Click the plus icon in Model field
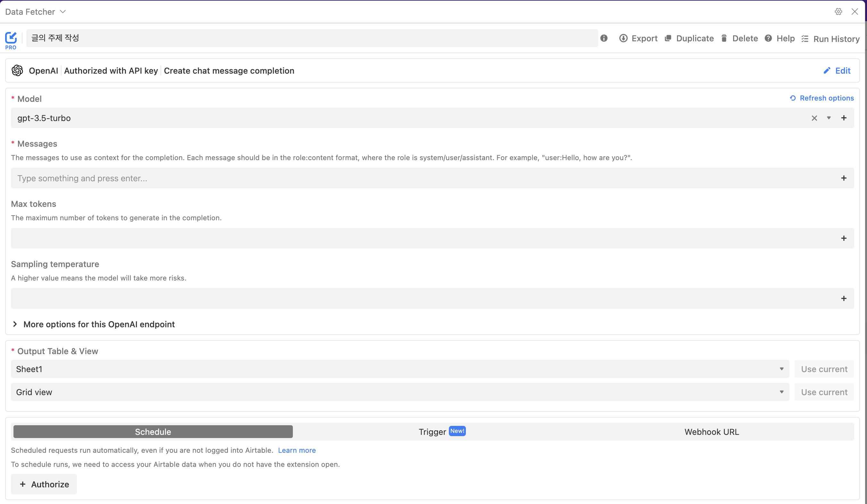This screenshot has width=867, height=504. tap(844, 118)
